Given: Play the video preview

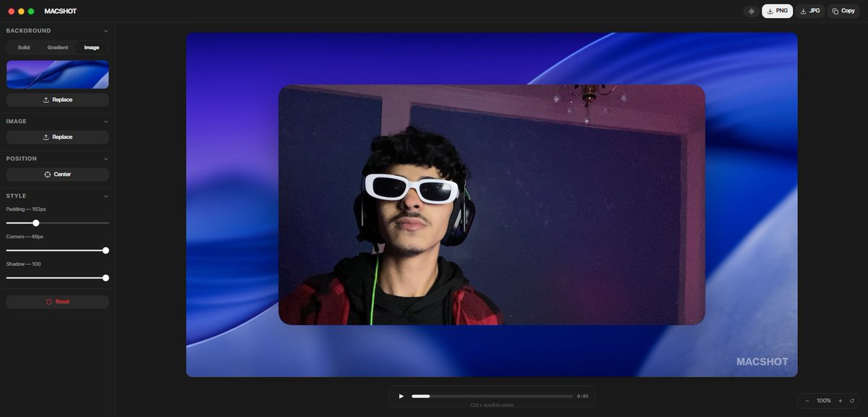Looking at the screenshot, I should tap(401, 396).
